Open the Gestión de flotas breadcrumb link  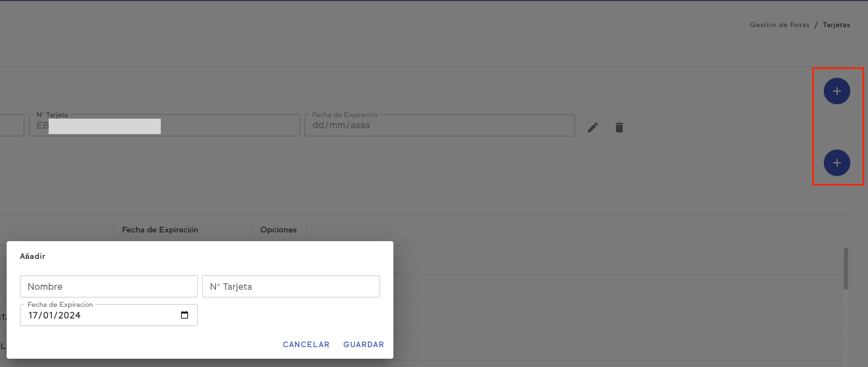click(x=779, y=25)
